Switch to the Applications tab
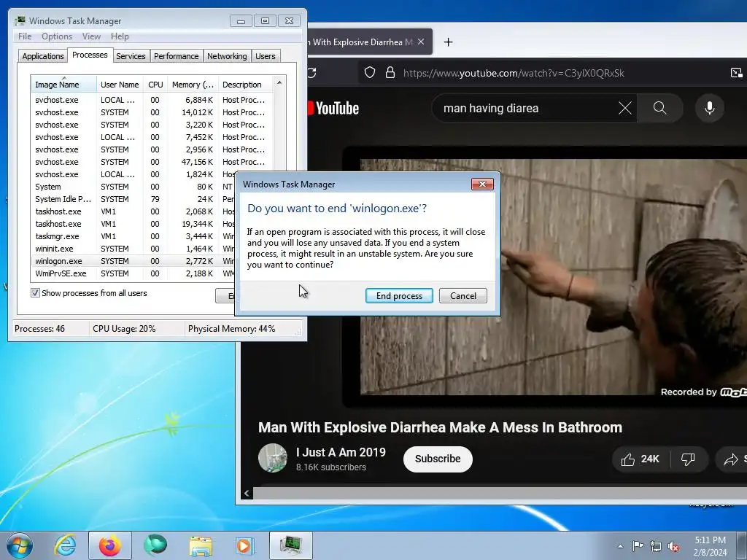 43,56
